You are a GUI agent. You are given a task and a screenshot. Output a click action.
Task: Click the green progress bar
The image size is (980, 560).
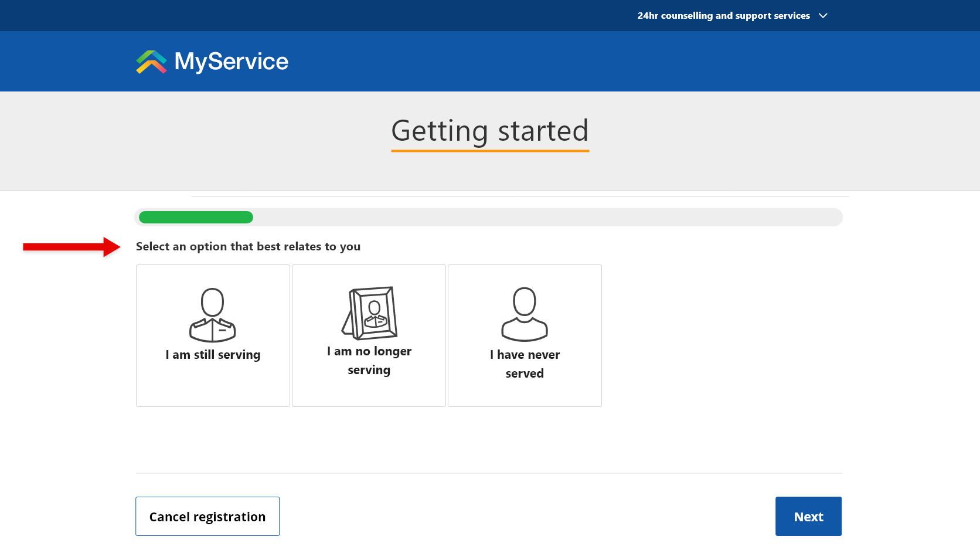(x=195, y=217)
